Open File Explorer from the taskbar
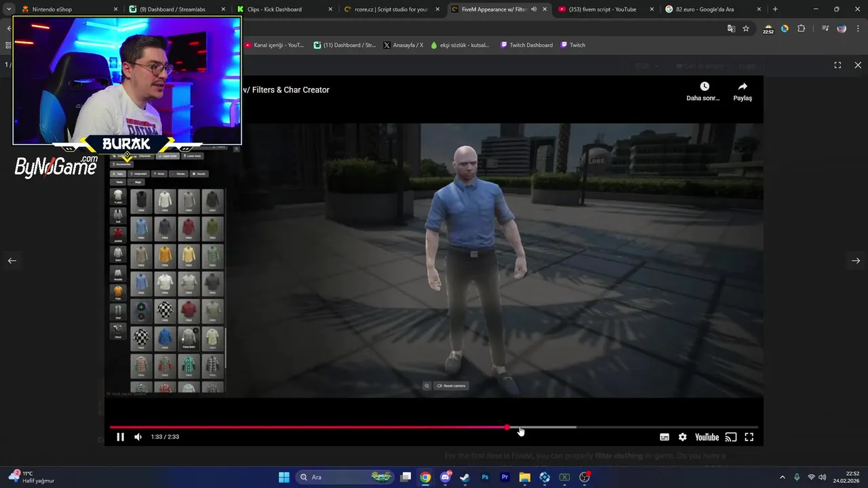The height and width of the screenshot is (488, 868). tap(525, 477)
